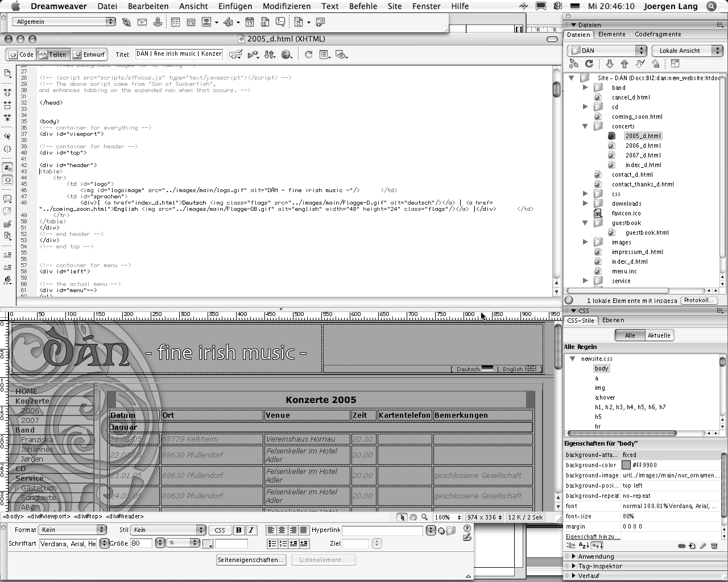The height and width of the screenshot is (582, 728).
Task: Open the 100% zoom level dropdown
Action: click(448, 517)
